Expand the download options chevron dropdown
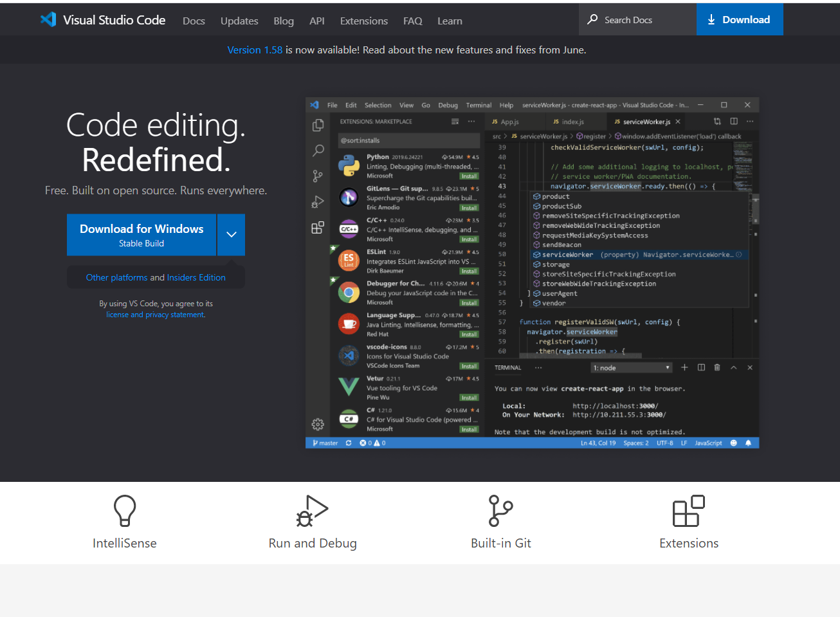This screenshot has width=840, height=617. 232,235
